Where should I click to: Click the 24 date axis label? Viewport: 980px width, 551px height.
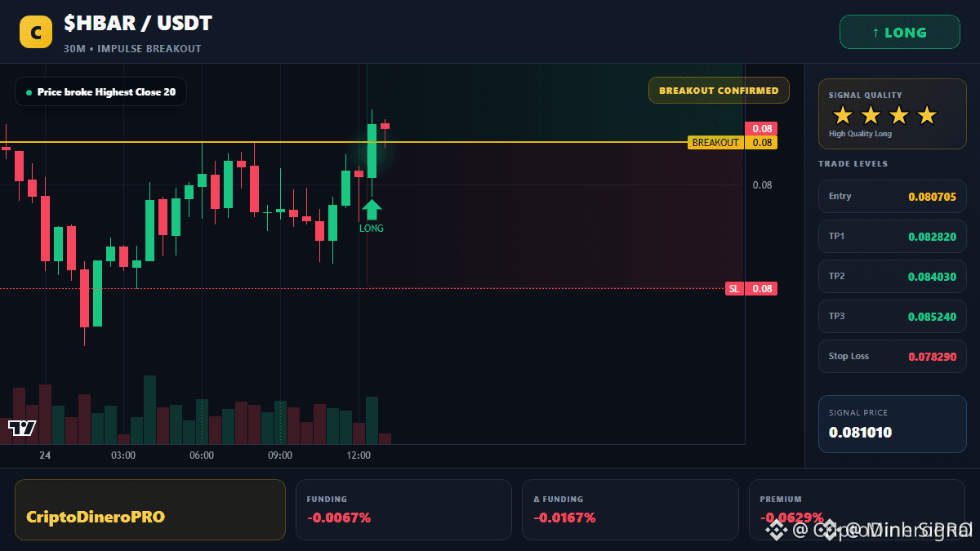coord(45,455)
